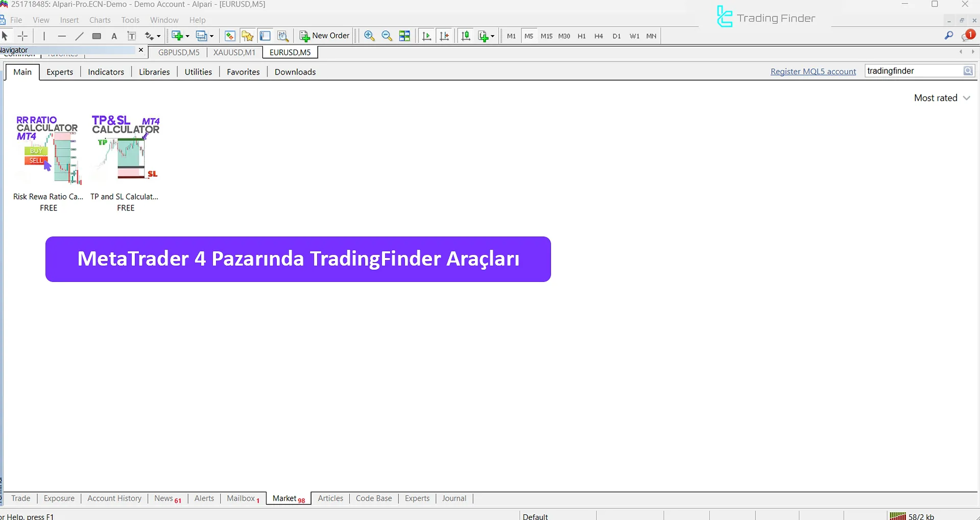Select the rectangle shape tool
This screenshot has height=520, width=980.
point(97,36)
